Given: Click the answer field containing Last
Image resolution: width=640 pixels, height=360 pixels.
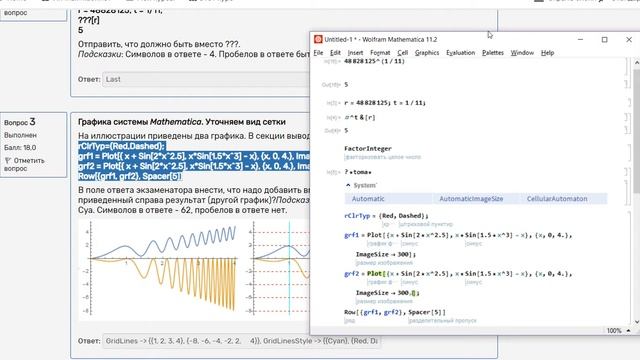Looking at the screenshot, I should [206, 79].
